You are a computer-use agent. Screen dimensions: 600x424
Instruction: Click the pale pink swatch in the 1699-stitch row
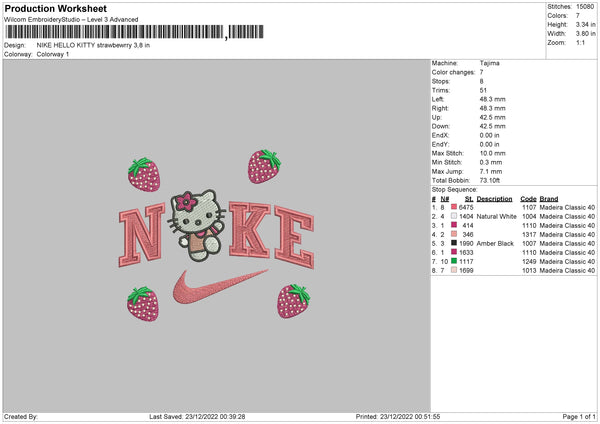tap(454, 270)
